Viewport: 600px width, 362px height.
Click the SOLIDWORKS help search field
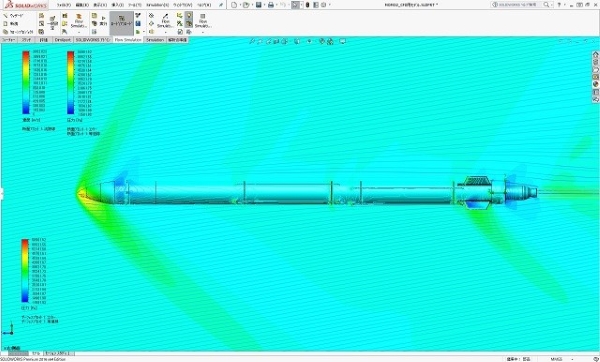tap(520, 5)
